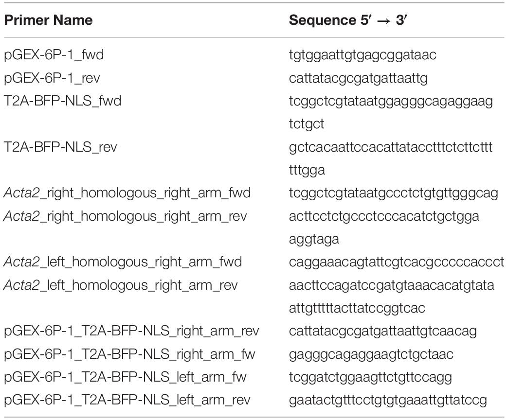Click sequence gaatactgtttcctgtgtgaaattgttatccg

pos(388,401)
